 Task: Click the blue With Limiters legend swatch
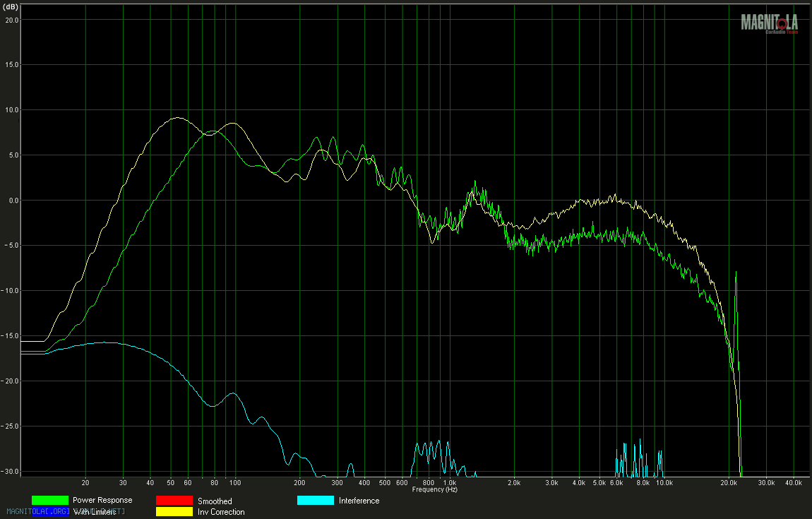tap(49, 512)
